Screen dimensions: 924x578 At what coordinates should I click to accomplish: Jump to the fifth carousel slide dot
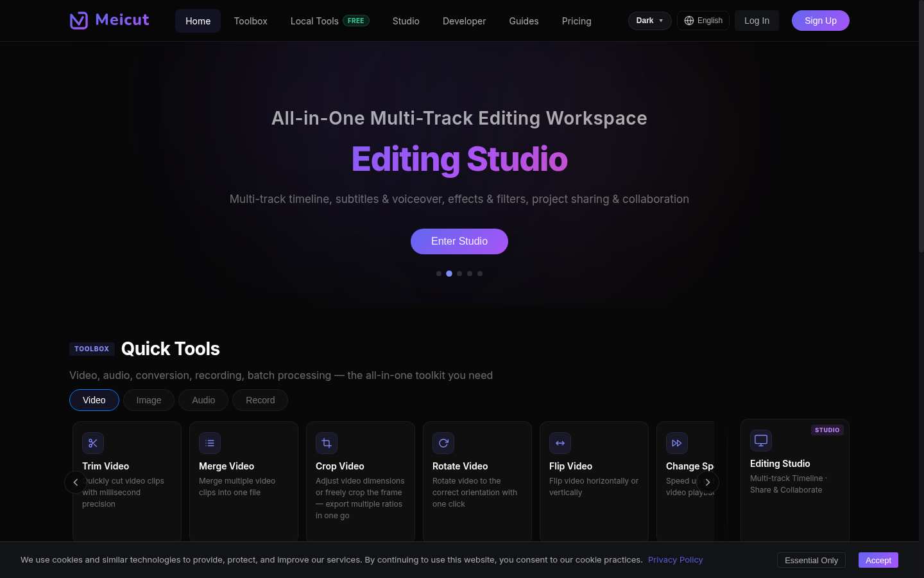point(480,274)
